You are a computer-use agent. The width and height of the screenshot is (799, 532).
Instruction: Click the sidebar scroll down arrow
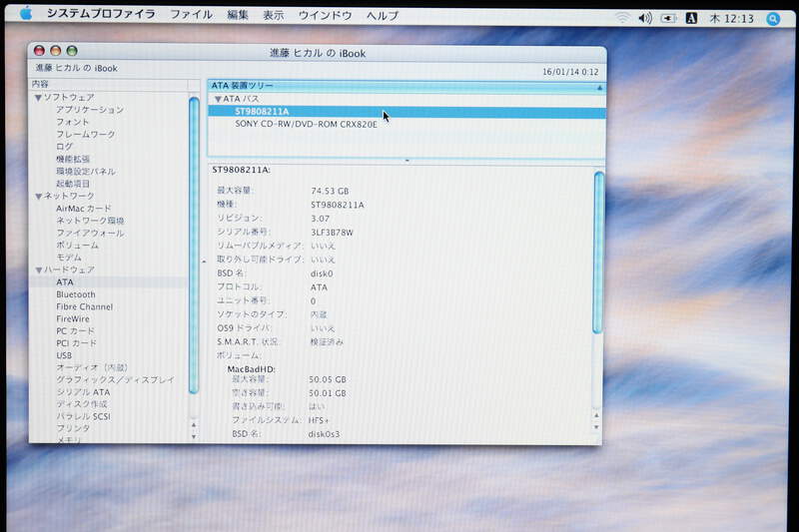[x=194, y=437]
